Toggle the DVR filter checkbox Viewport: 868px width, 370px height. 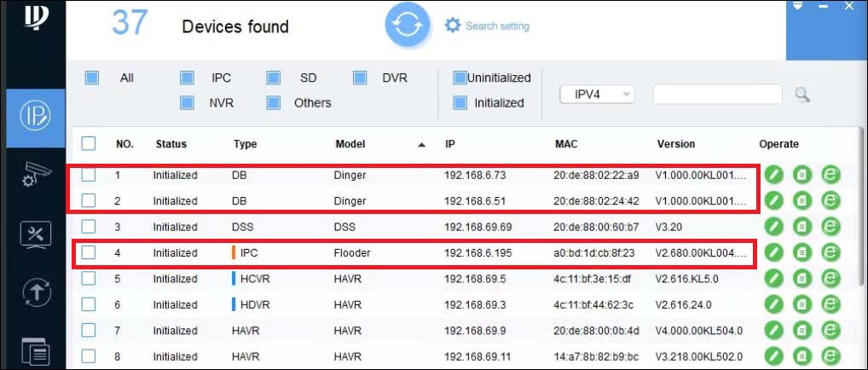[361, 78]
